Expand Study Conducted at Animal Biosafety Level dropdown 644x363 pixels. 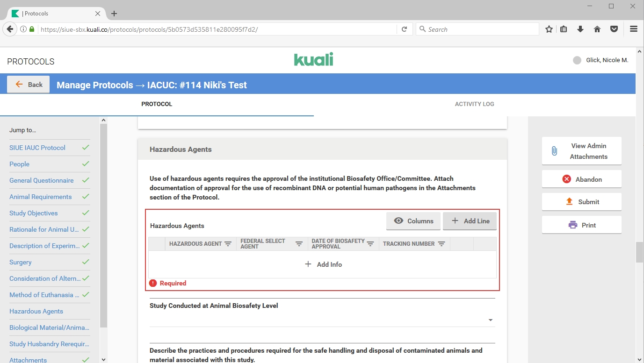coord(490,320)
